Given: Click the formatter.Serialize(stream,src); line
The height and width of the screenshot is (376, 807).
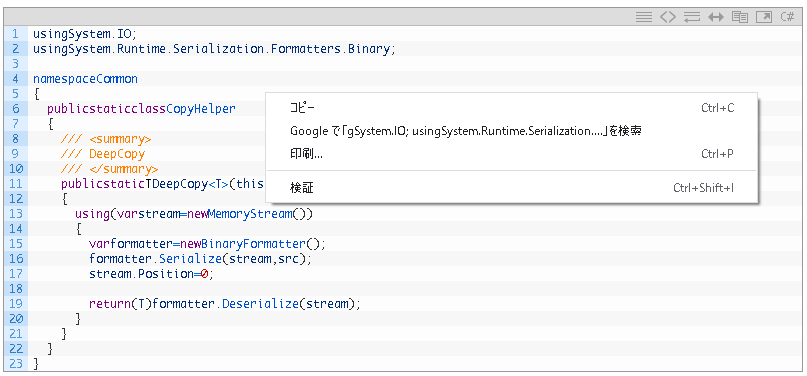Looking at the screenshot, I should [201, 259].
